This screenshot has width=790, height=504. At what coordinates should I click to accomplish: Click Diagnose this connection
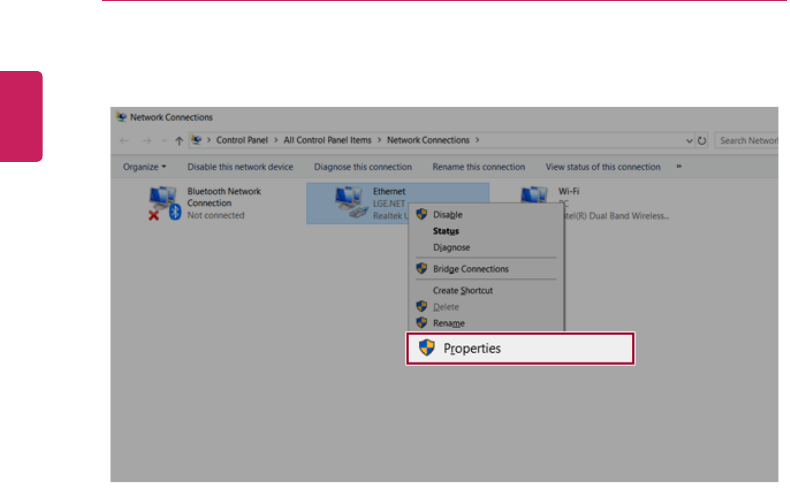[x=363, y=167]
